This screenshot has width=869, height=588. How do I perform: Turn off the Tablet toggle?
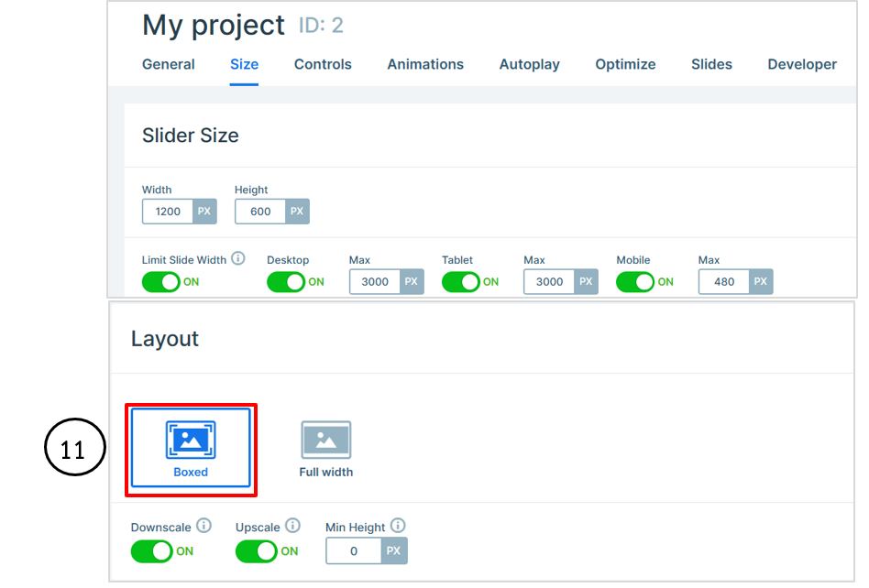(x=461, y=282)
